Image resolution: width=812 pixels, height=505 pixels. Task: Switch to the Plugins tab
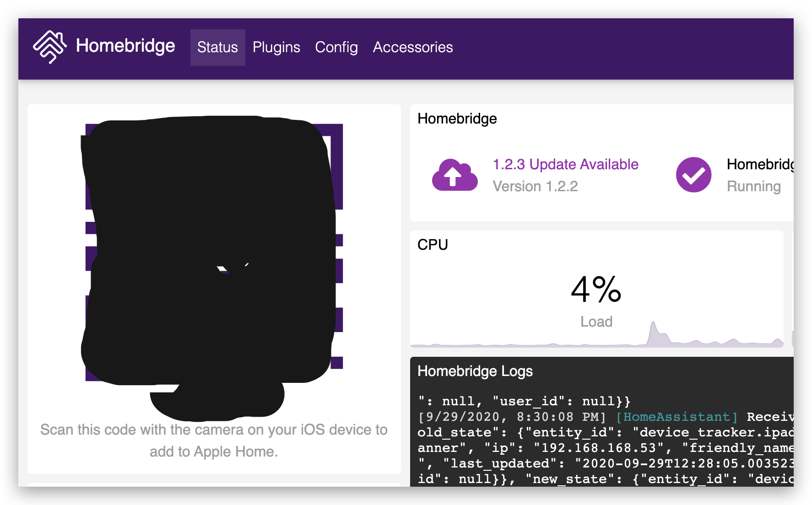276,48
